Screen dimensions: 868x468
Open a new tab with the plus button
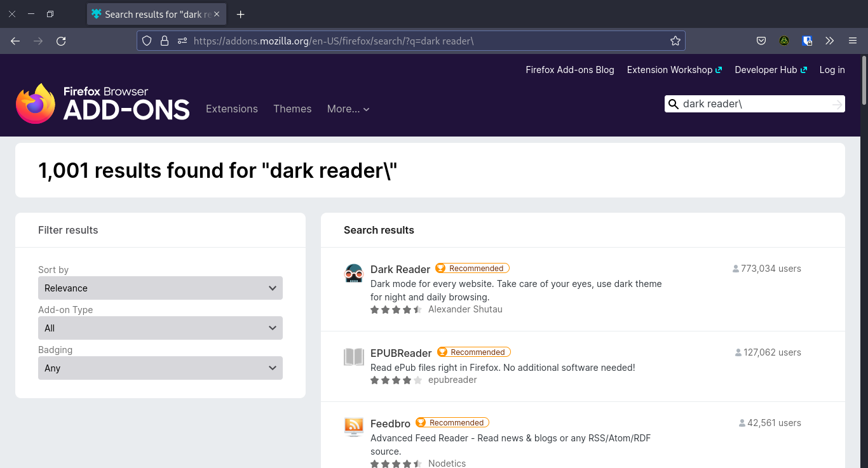[240, 14]
